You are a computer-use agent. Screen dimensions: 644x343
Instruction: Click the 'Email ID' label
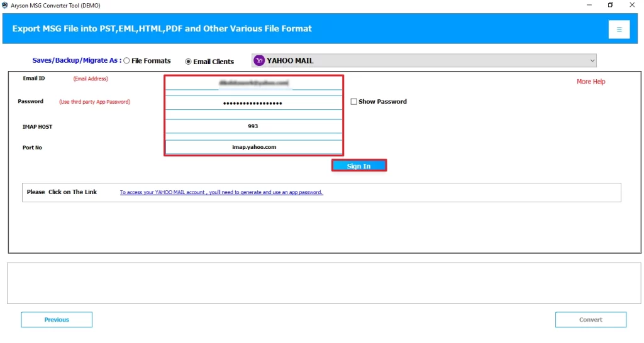[x=34, y=79]
